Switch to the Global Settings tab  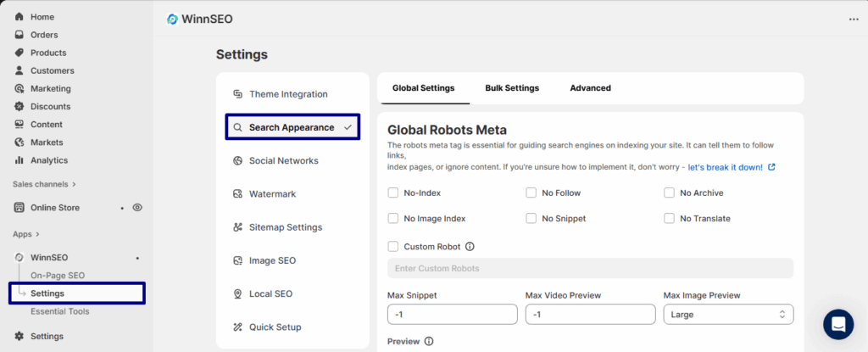[424, 88]
